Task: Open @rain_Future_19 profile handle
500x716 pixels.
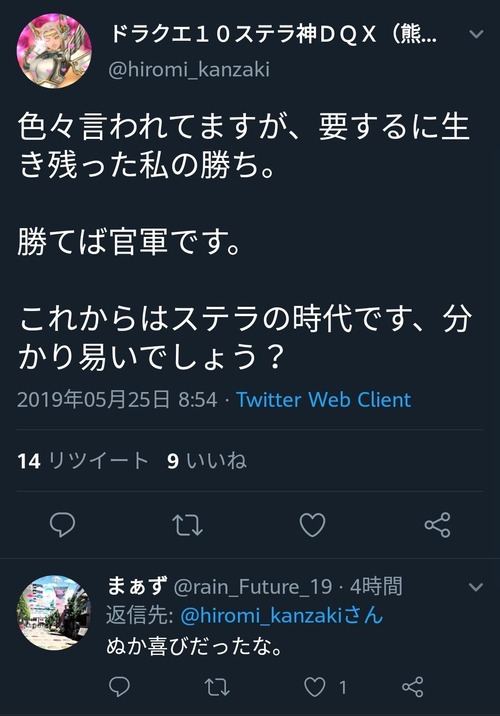Action: click(253, 587)
